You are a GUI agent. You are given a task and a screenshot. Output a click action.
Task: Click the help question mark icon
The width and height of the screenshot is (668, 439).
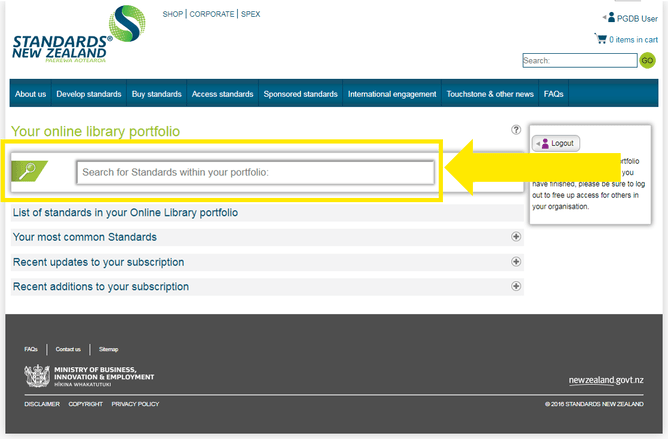coord(516,130)
